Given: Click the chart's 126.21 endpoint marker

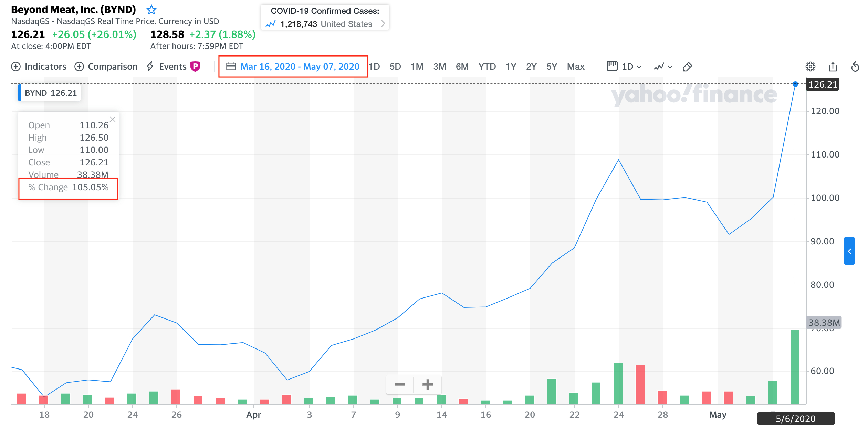Looking at the screenshot, I should pyautogui.click(x=795, y=84).
